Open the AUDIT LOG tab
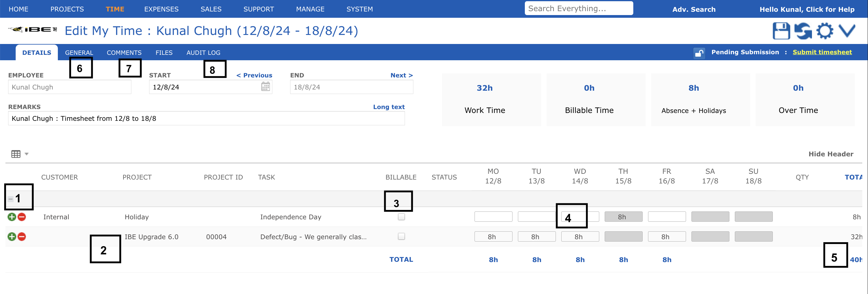Screen dimensions: 868x294 204,52
